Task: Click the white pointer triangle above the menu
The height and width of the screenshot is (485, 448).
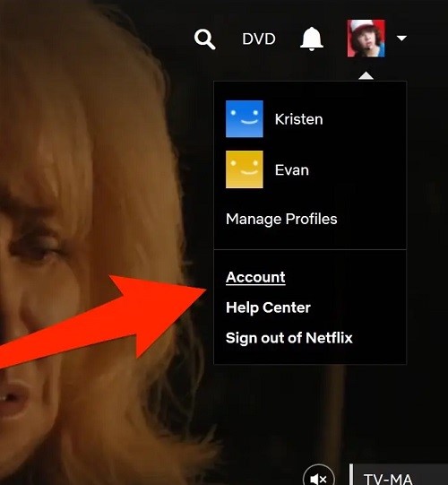Action: [366, 76]
